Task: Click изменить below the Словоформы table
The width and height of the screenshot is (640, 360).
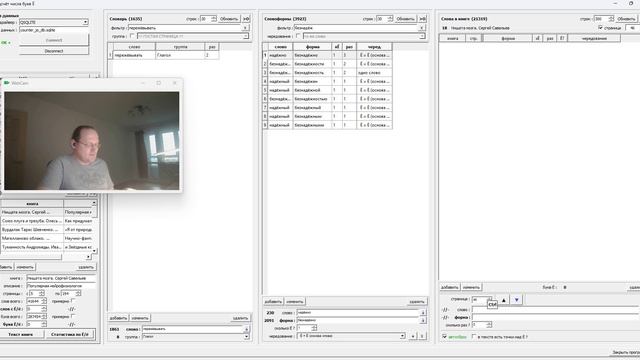Action: (295, 302)
